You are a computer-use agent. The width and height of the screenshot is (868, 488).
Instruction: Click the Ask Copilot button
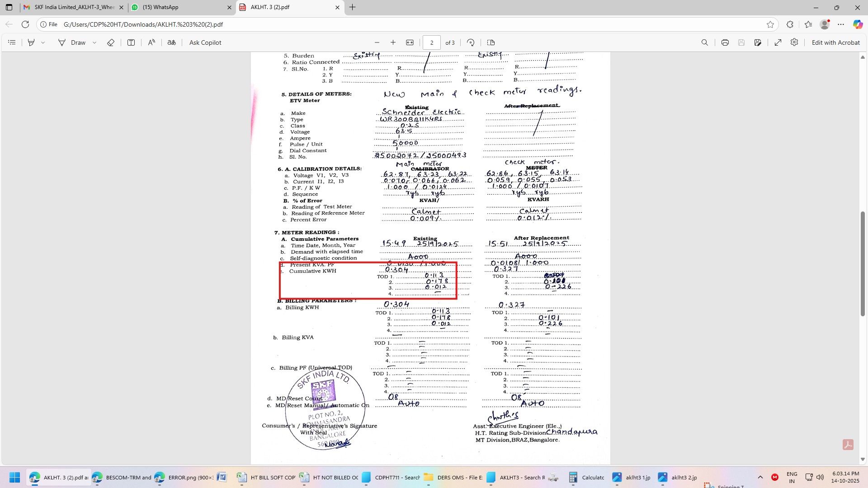pyautogui.click(x=205, y=42)
